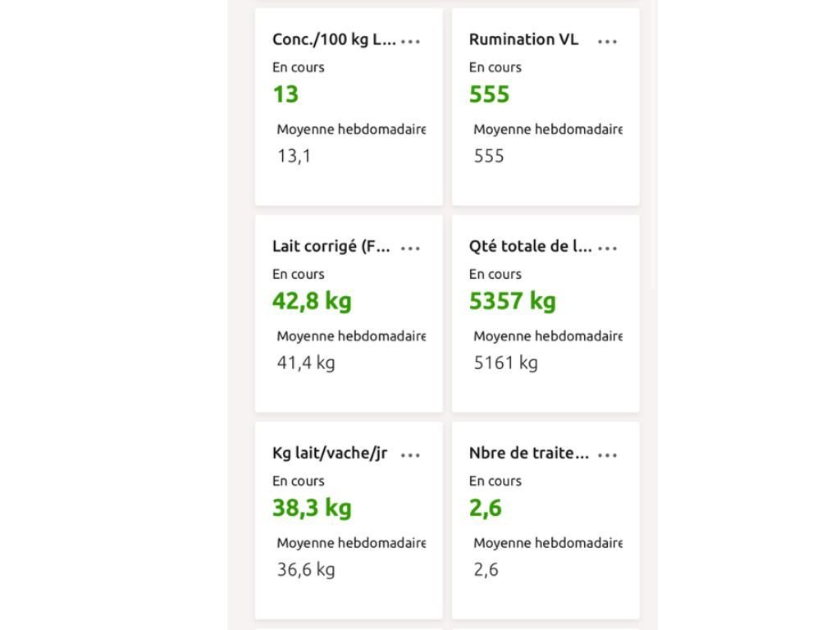Click the Rumination VL card title
This screenshot has width=840, height=630.
(523, 39)
